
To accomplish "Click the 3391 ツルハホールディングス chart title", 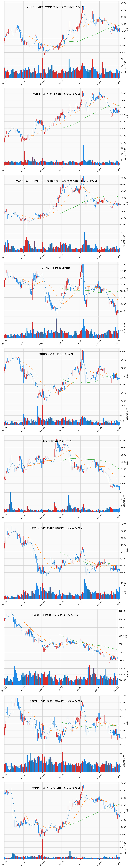I will pyautogui.click(x=56, y=788).
